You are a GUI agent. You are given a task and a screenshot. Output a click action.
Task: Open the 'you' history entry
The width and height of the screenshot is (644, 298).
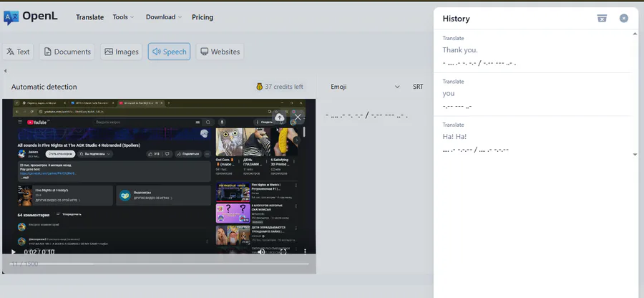tap(449, 93)
